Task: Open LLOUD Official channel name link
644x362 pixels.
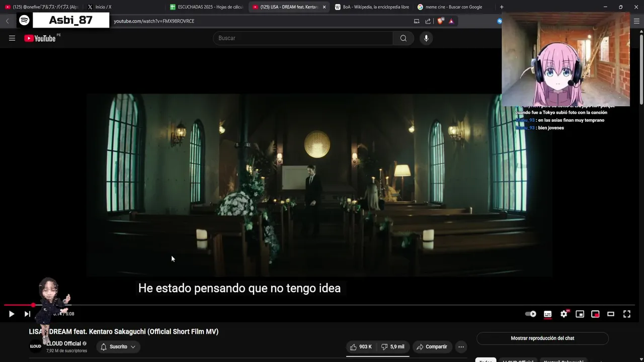Action: coord(64,343)
